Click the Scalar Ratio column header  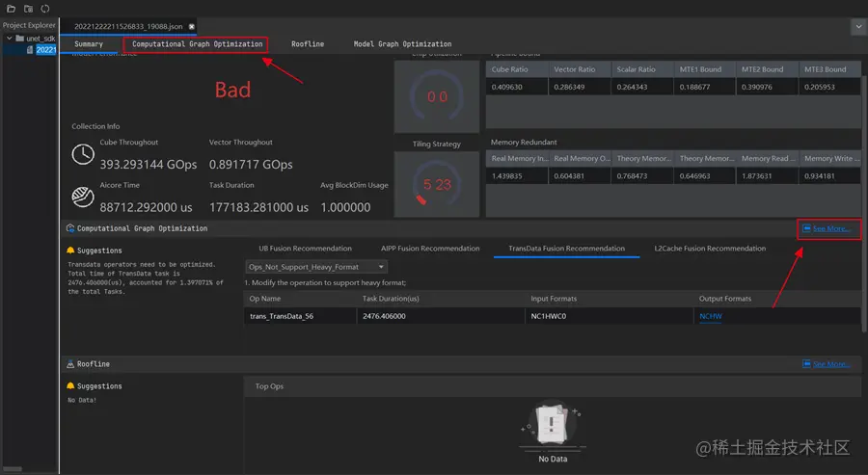pyautogui.click(x=642, y=69)
